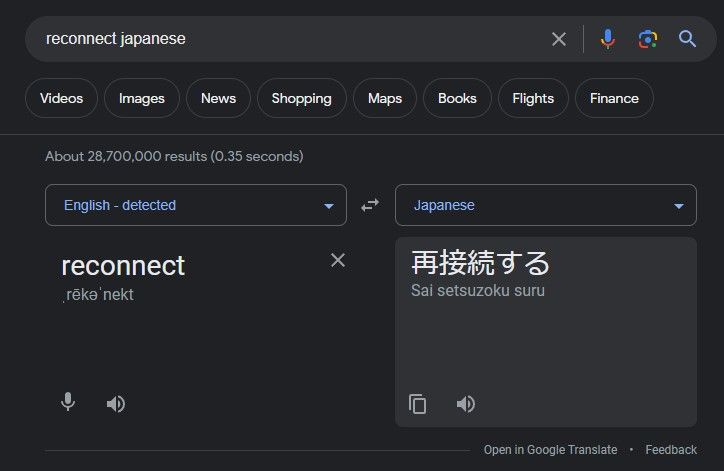Viewport: 724px width, 471px height.
Task: Open the Maps filter
Action: click(x=385, y=98)
